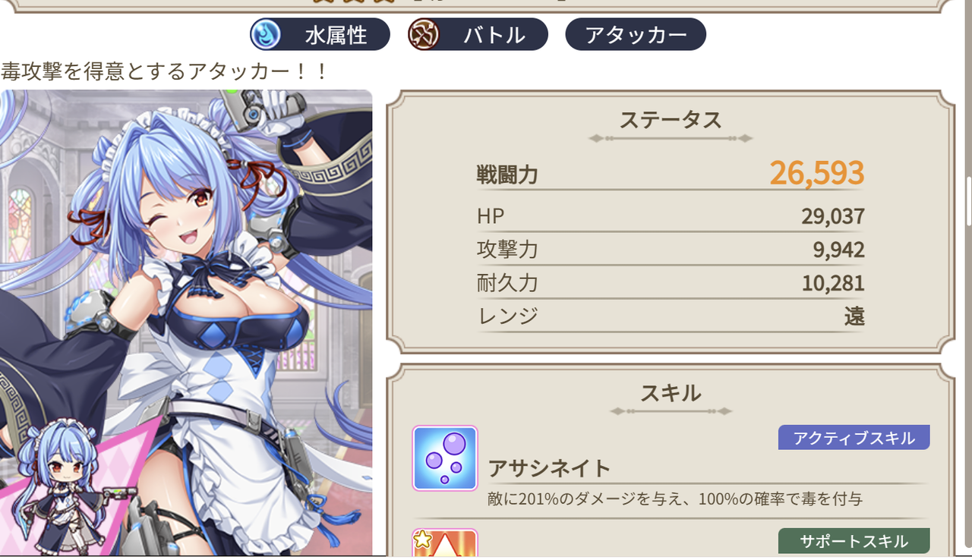The image size is (972, 560).
Task: Click the 攻撃力 stat row
Action: pyautogui.click(x=671, y=250)
